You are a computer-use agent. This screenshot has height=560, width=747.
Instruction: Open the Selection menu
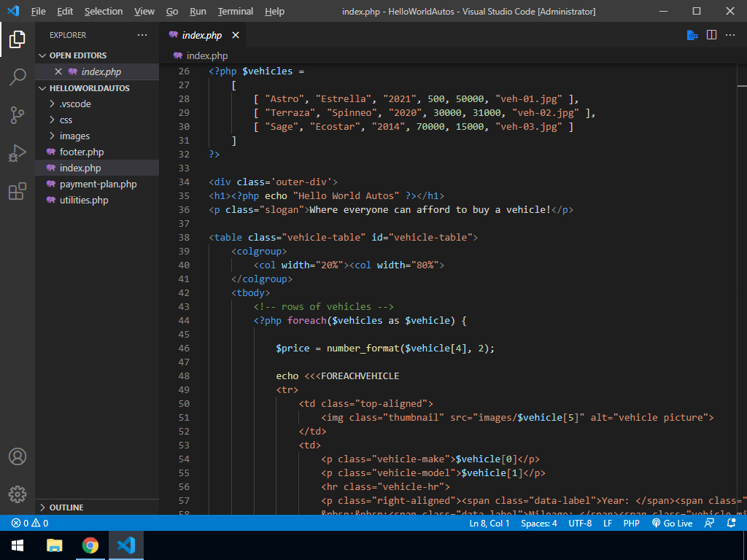point(104,12)
